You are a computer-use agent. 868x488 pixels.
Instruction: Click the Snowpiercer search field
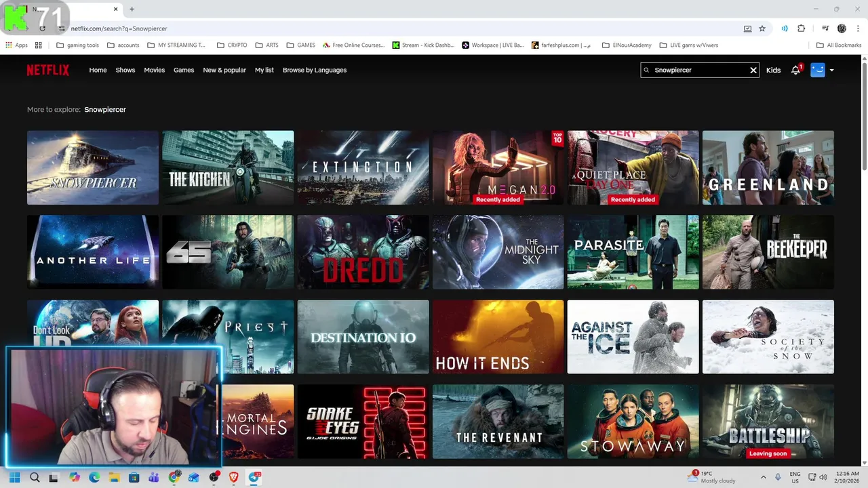point(699,70)
